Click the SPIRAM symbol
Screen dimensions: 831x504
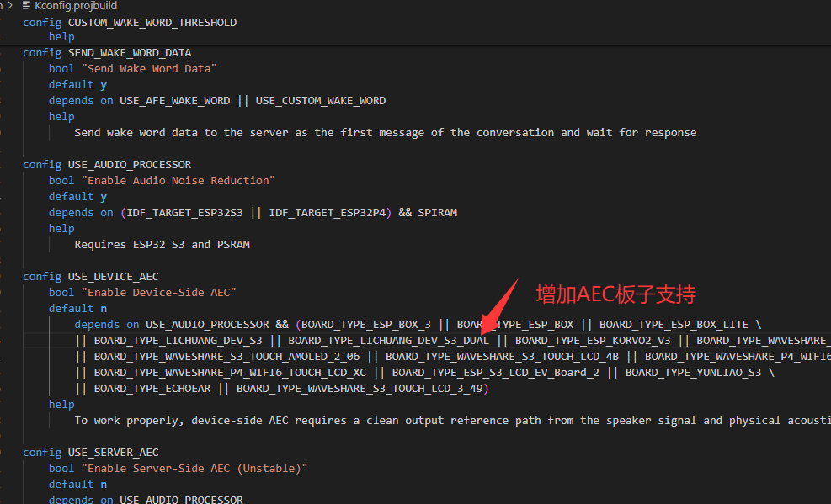click(437, 212)
